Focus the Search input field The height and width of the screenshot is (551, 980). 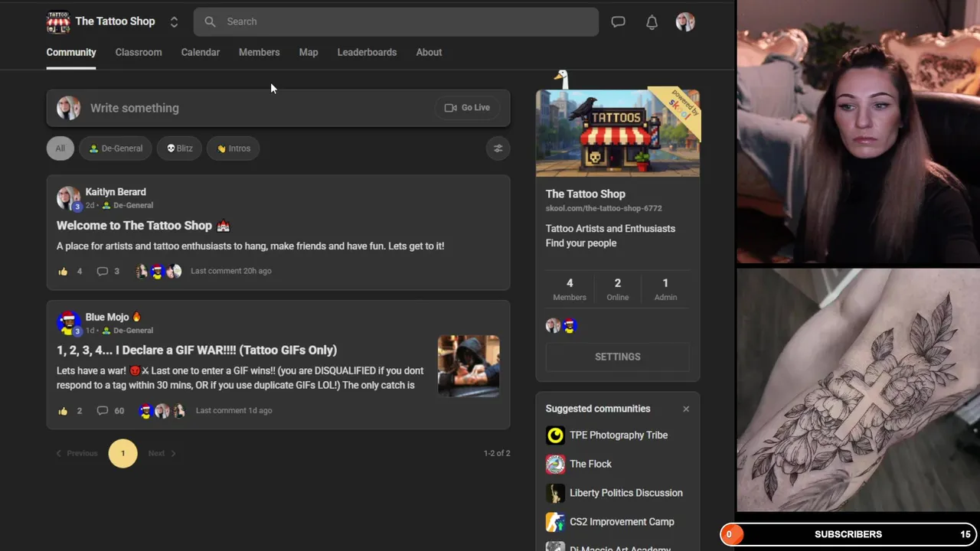(396, 21)
